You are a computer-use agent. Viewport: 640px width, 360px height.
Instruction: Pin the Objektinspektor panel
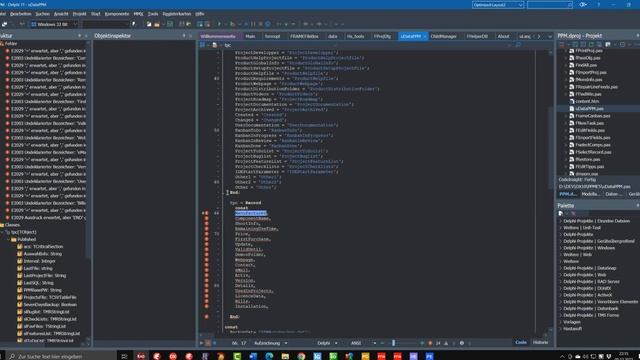(184, 36)
